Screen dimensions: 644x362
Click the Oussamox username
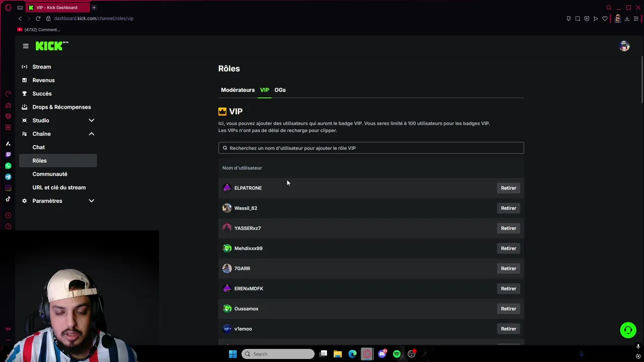247,309
